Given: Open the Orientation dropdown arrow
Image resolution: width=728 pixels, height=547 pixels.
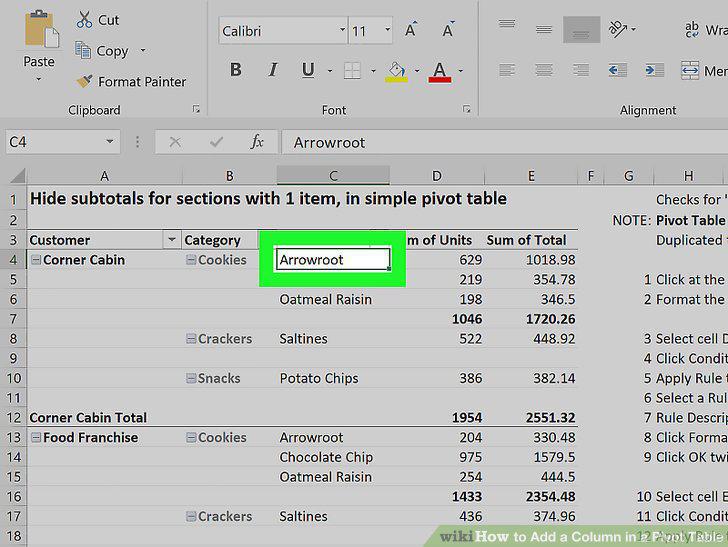Looking at the screenshot, I should click(x=633, y=29).
